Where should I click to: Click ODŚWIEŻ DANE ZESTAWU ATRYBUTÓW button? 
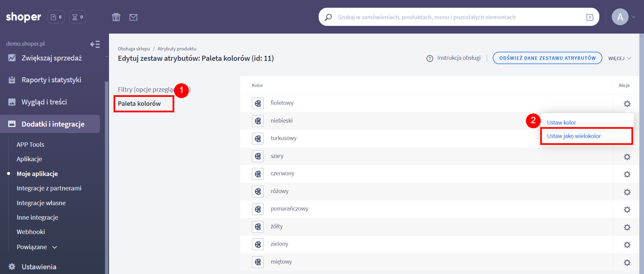[547, 58]
